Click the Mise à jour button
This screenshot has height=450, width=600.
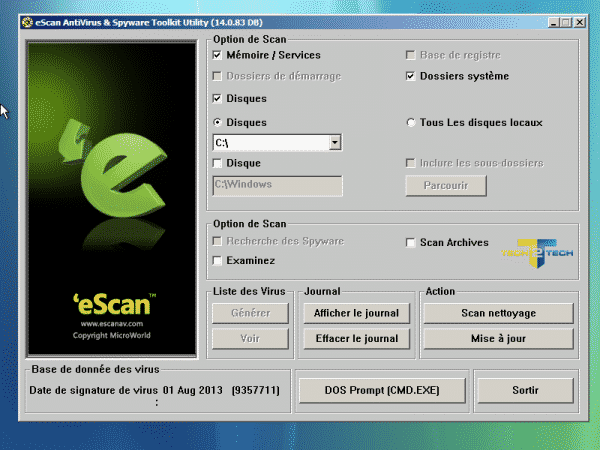point(498,339)
